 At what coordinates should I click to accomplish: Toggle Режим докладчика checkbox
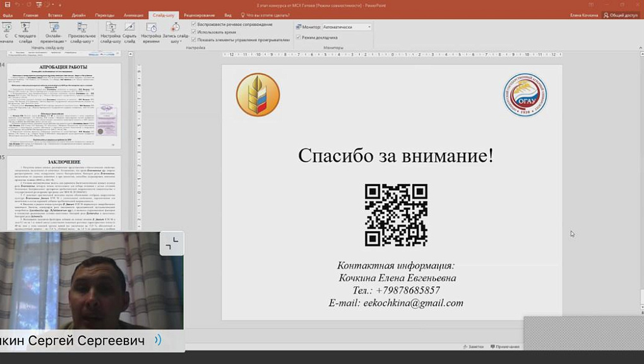click(299, 37)
